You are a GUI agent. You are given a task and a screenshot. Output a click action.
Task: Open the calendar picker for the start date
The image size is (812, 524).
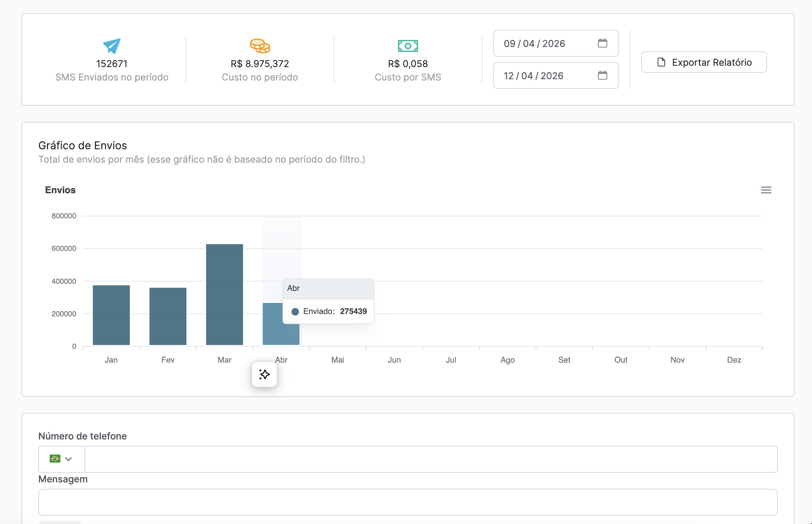coord(603,43)
